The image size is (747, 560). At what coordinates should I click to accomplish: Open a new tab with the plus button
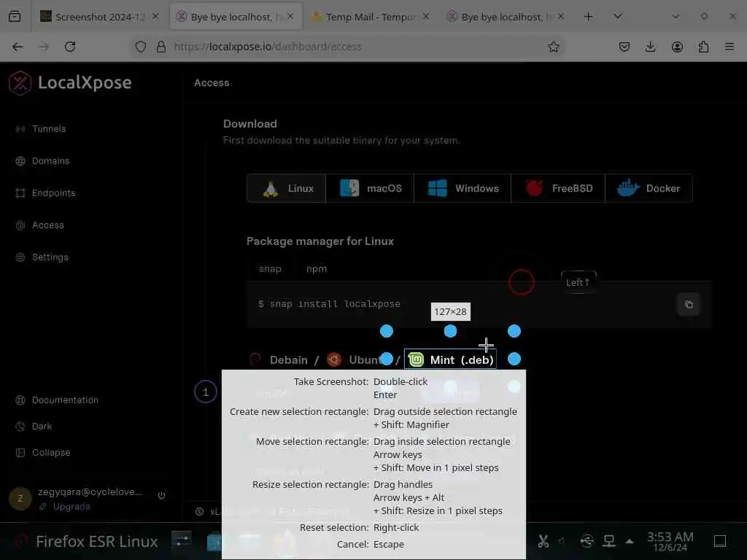589,17
